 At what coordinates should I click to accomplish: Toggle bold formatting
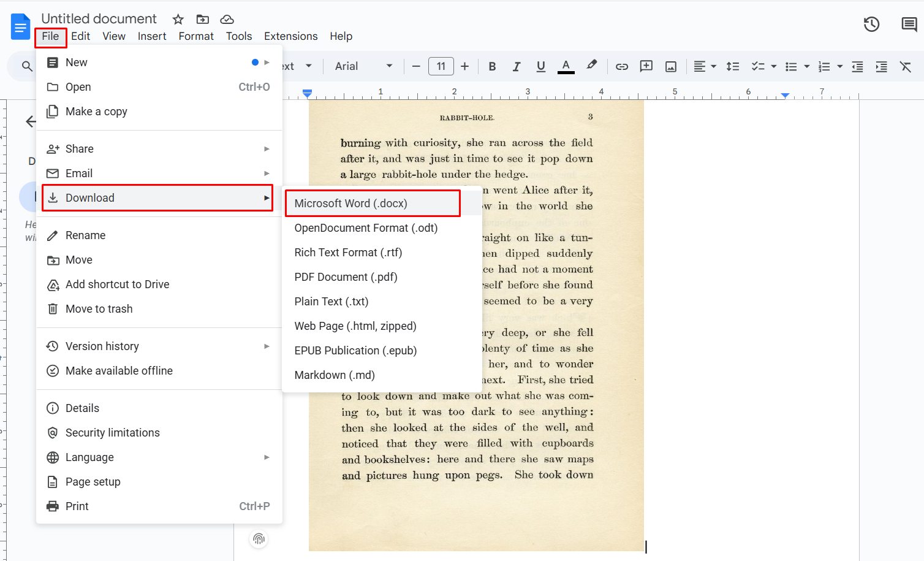click(492, 66)
